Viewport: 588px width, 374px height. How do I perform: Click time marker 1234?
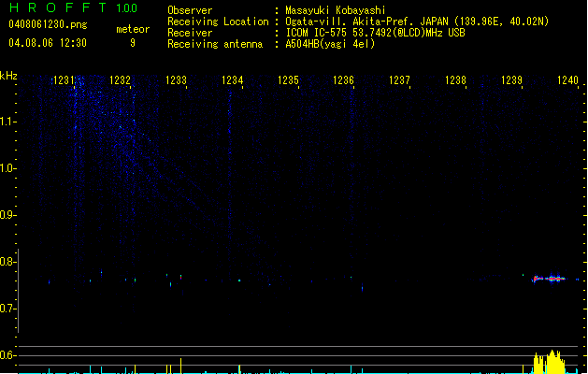pyautogui.click(x=232, y=80)
